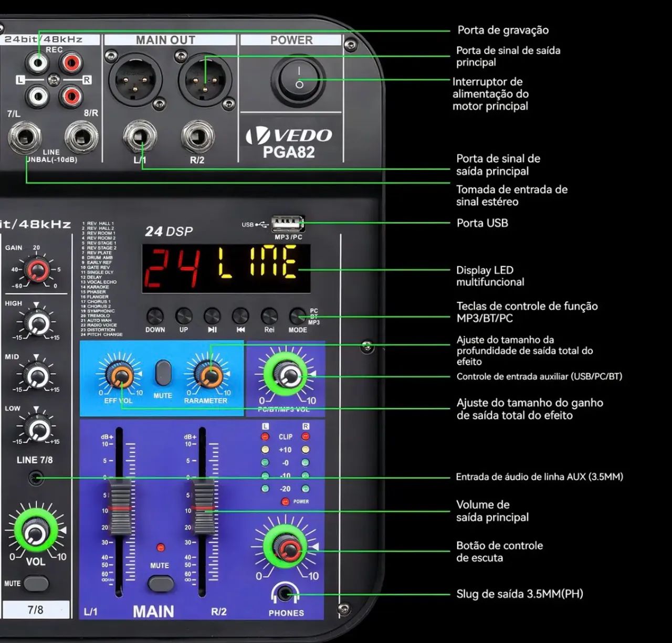Viewport: 672px width, 643px height.
Task: Click the 7/L line input jack
Action: click(25, 138)
